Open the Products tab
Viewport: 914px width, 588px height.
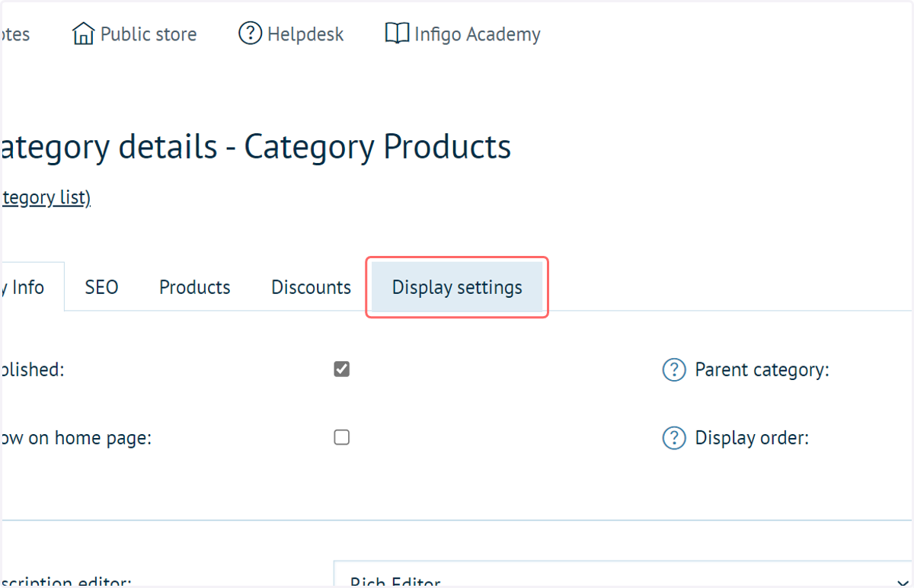click(195, 287)
